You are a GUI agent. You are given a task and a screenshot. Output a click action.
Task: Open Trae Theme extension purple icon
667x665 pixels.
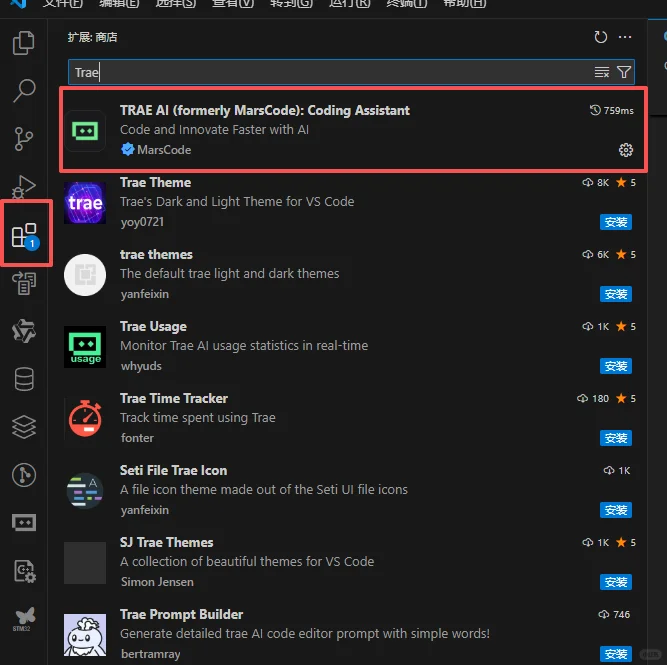click(x=85, y=203)
